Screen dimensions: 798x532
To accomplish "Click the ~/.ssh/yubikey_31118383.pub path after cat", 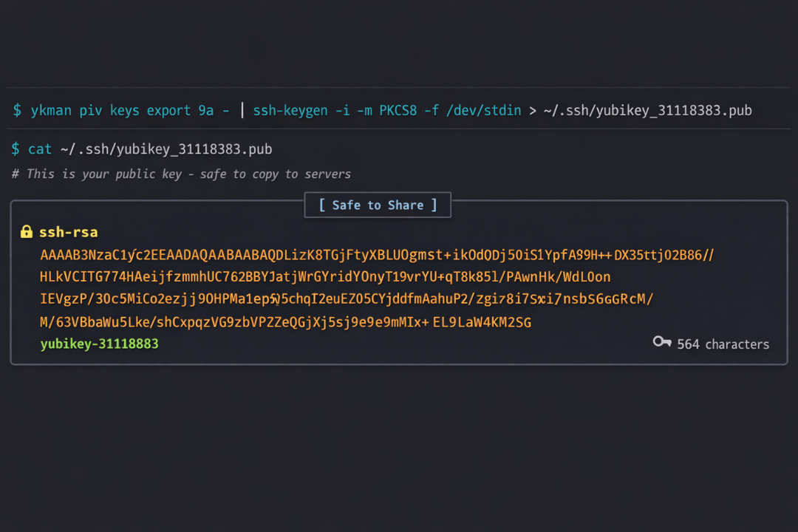I will pyautogui.click(x=166, y=149).
